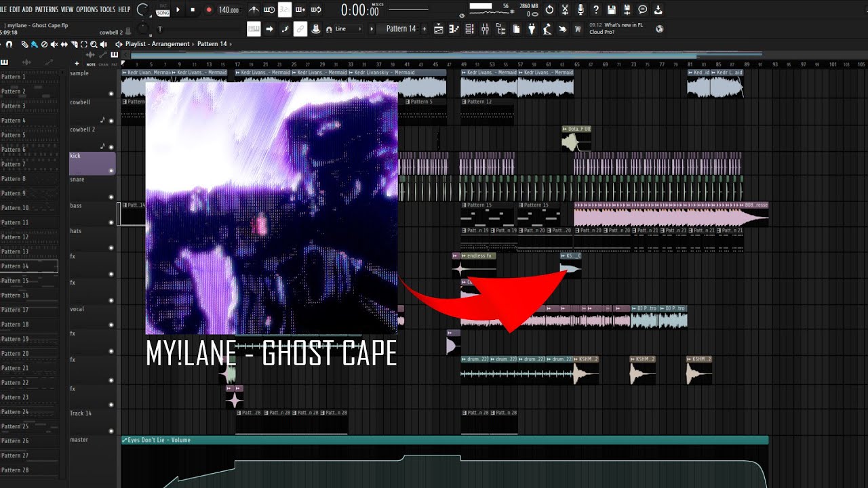Open the shopping cart content library
Viewport: 868px width, 488px height.
point(578,29)
